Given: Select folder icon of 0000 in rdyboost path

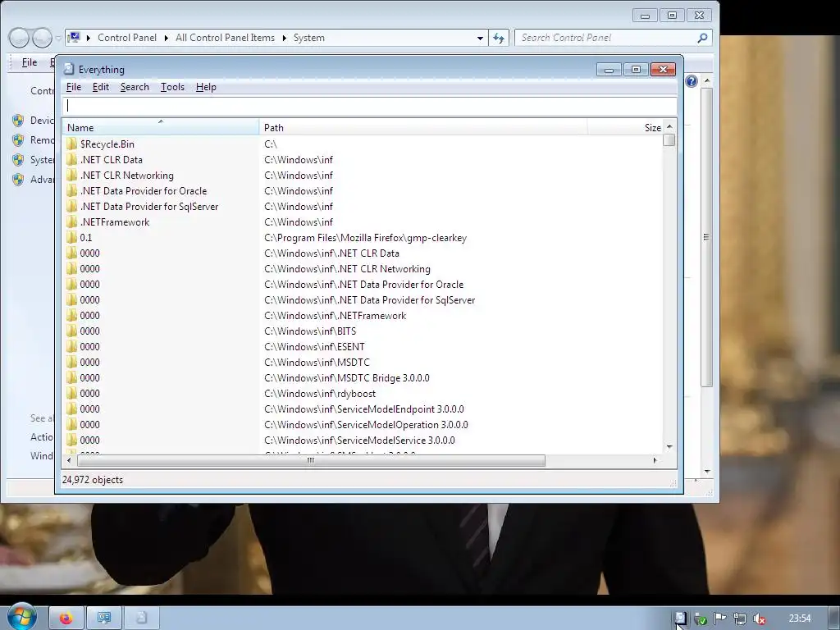Looking at the screenshot, I should [72, 393].
